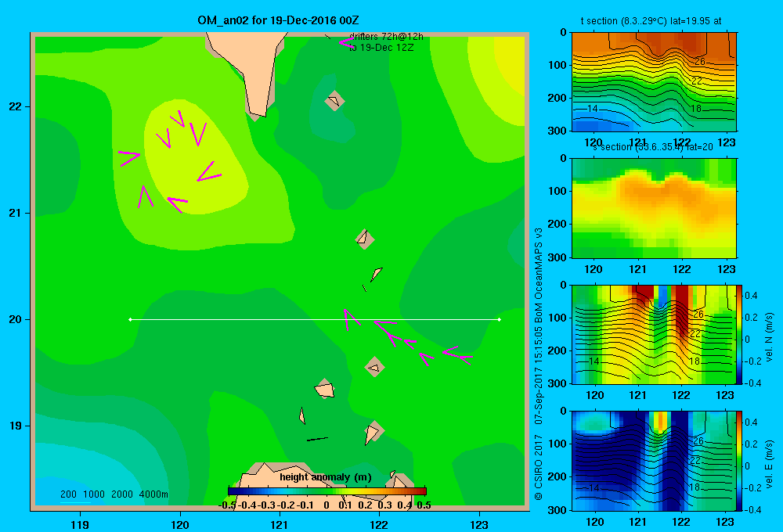The image size is (783, 532).
Task: Open the northward velocity section panel
Action: click(654, 334)
